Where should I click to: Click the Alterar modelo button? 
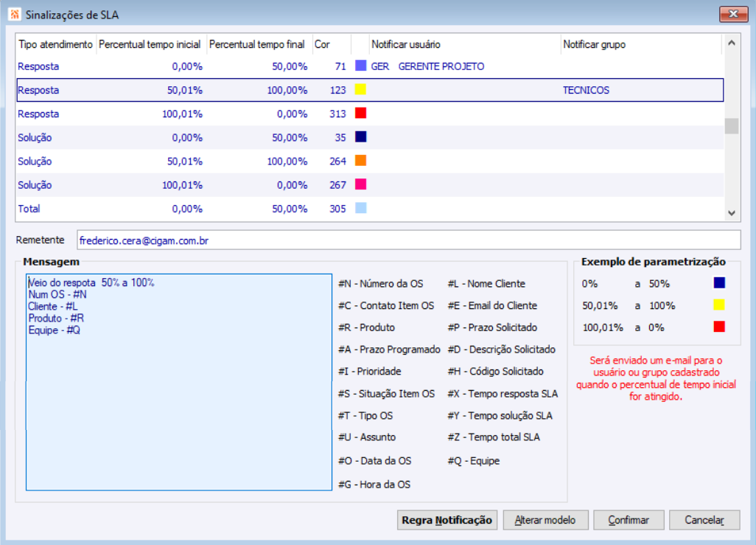545,520
